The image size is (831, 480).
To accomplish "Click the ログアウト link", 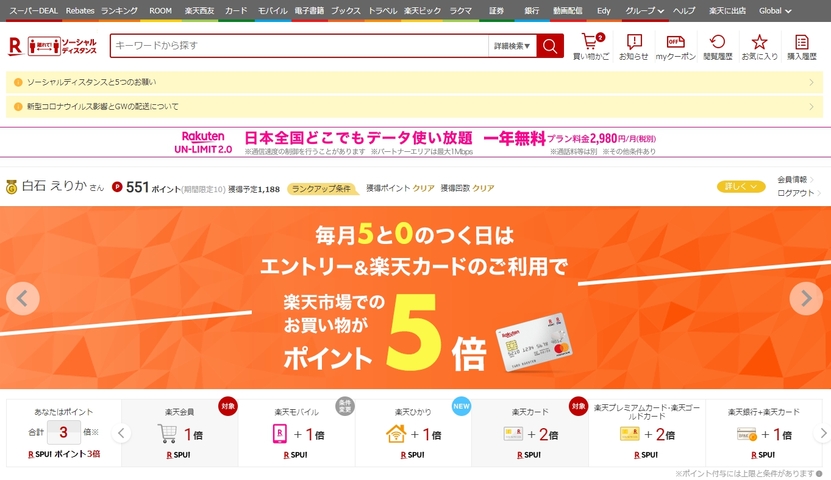I will click(x=795, y=193).
